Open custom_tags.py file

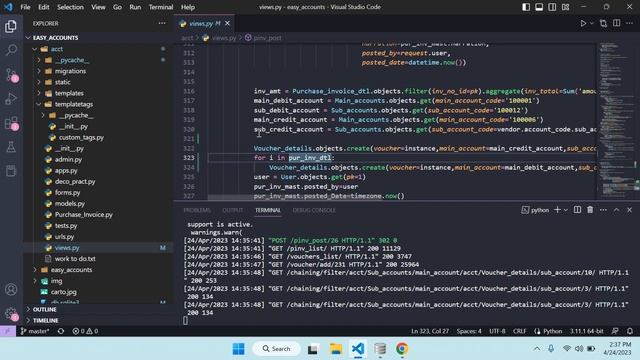[98, 137]
